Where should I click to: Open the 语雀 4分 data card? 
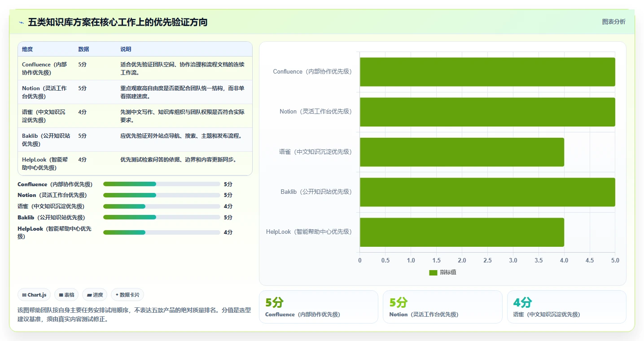click(x=566, y=307)
